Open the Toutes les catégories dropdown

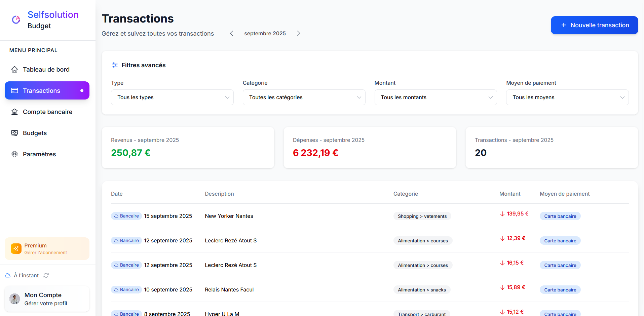coord(304,97)
